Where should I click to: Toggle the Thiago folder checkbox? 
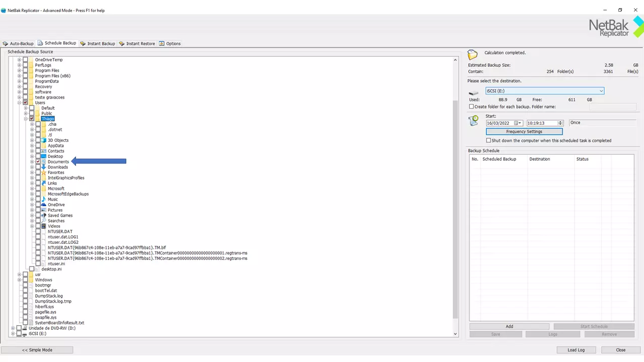[32, 119]
